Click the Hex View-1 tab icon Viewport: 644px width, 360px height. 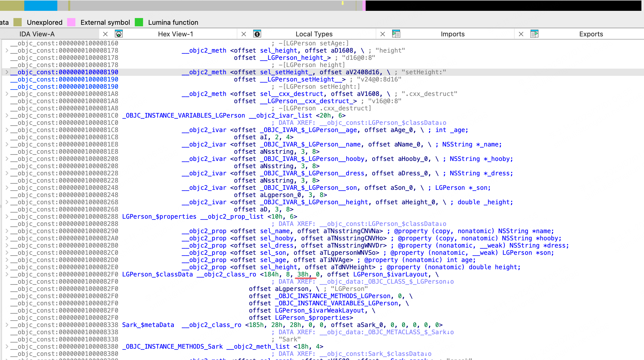(x=119, y=34)
